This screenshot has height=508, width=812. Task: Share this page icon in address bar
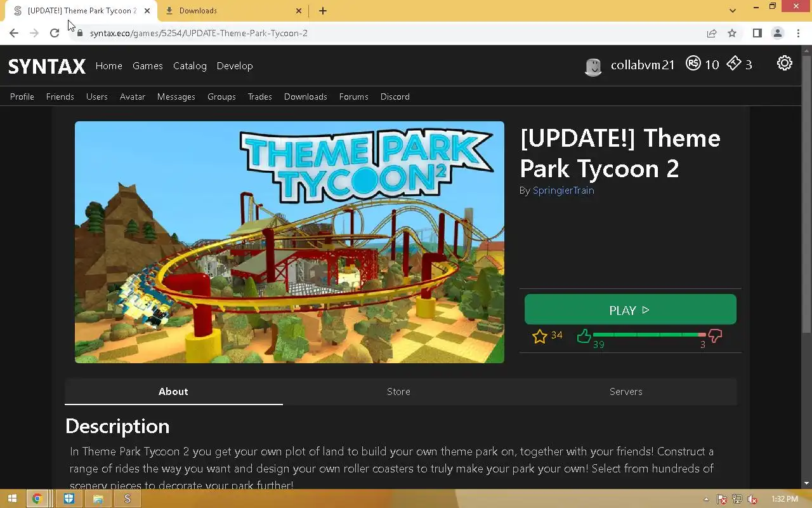pos(712,33)
